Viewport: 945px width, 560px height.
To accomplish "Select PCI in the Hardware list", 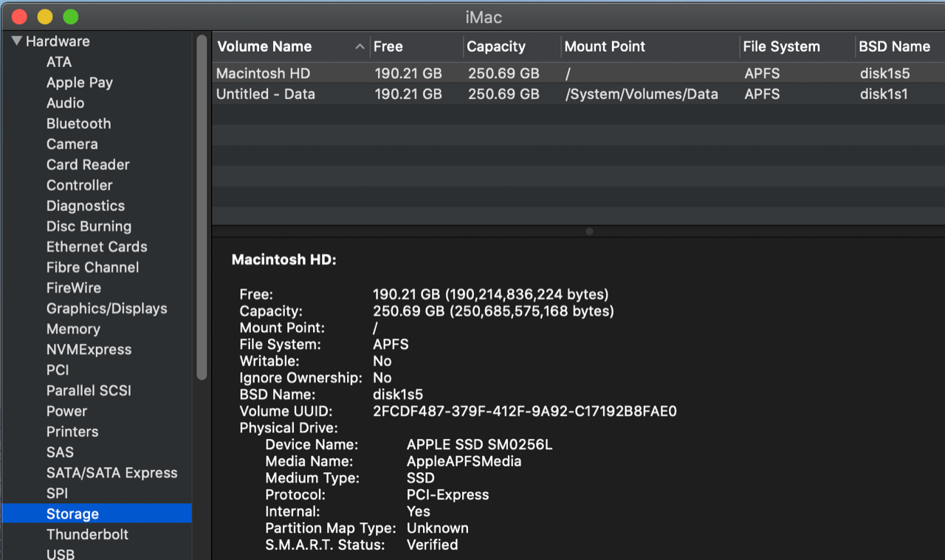I will [x=58, y=370].
